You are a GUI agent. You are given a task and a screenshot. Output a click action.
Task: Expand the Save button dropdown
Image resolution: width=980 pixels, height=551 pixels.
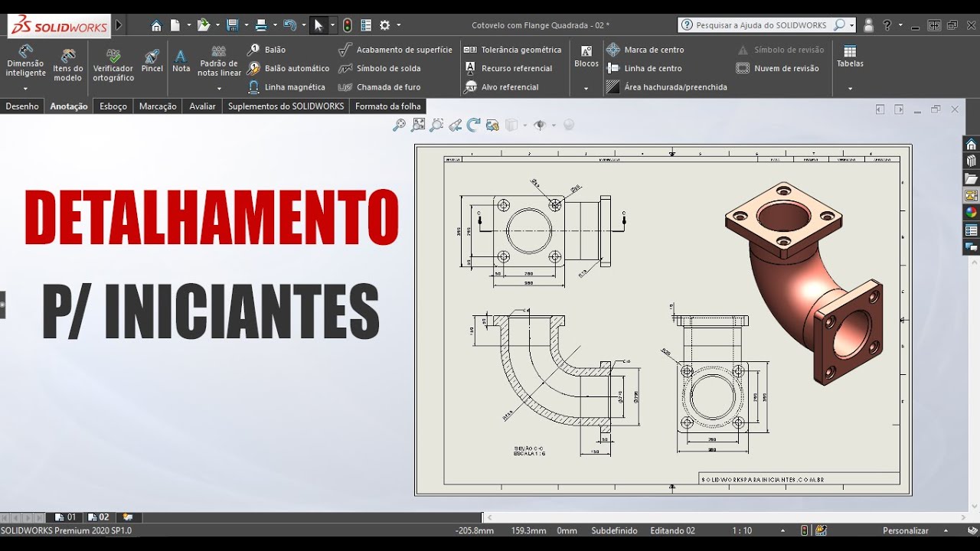(246, 25)
